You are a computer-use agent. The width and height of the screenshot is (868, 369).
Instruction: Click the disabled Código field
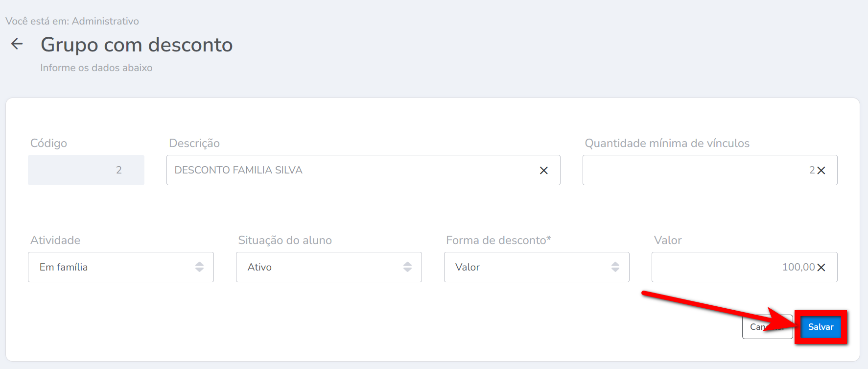click(x=86, y=170)
